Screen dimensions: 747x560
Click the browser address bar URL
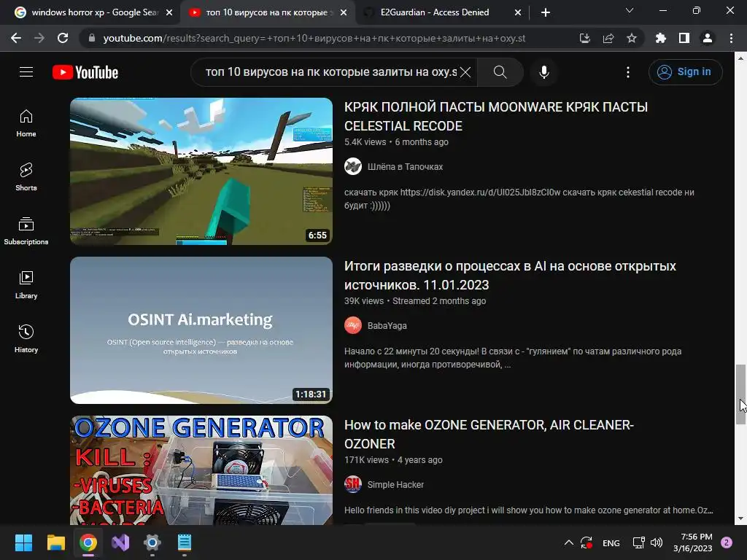pyautogui.click(x=314, y=38)
